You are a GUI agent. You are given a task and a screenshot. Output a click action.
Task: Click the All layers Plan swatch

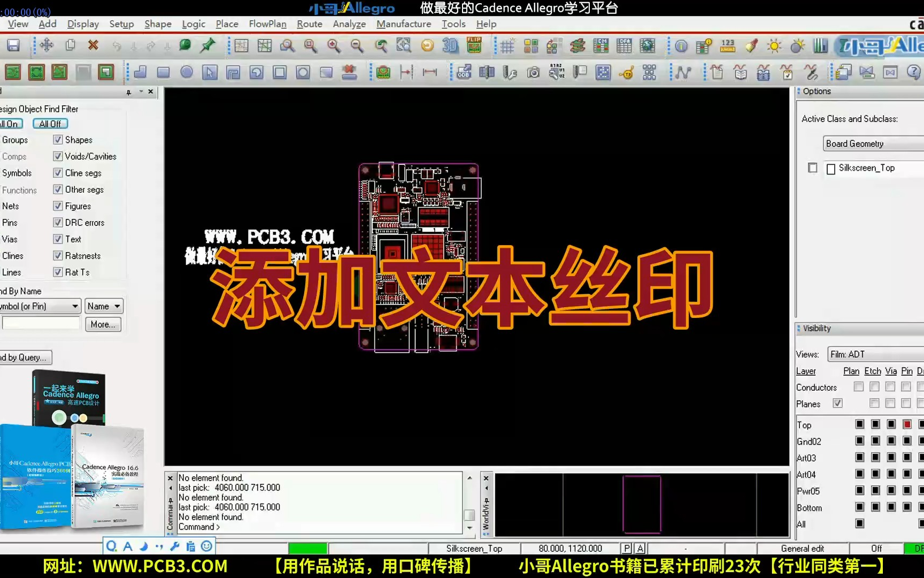tap(859, 523)
